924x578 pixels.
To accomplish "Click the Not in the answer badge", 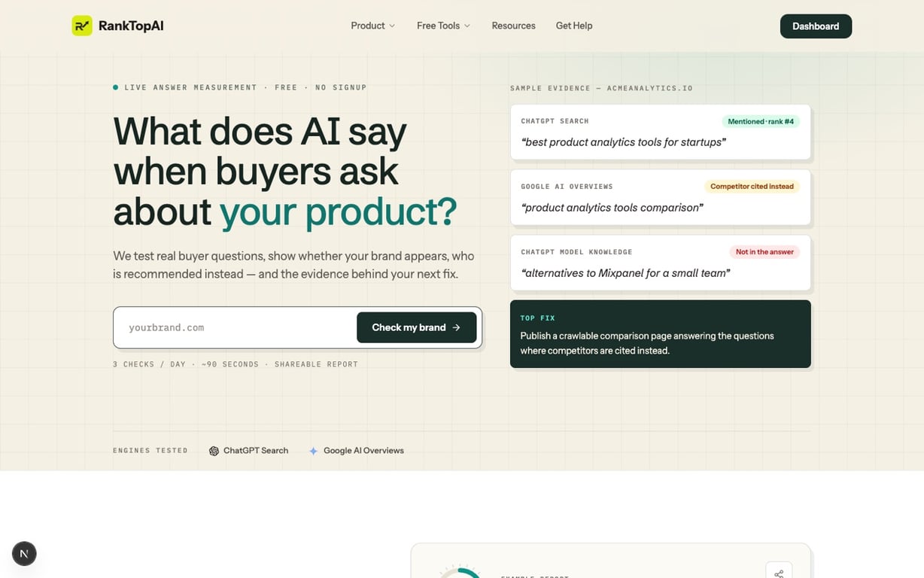I will (x=764, y=252).
